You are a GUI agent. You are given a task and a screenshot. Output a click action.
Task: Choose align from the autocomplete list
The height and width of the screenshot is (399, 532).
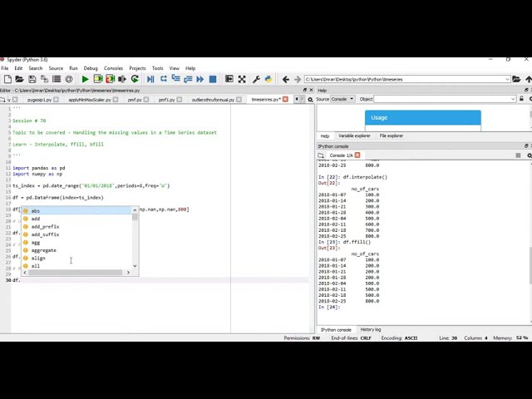pyautogui.click(x=76, y=259)
